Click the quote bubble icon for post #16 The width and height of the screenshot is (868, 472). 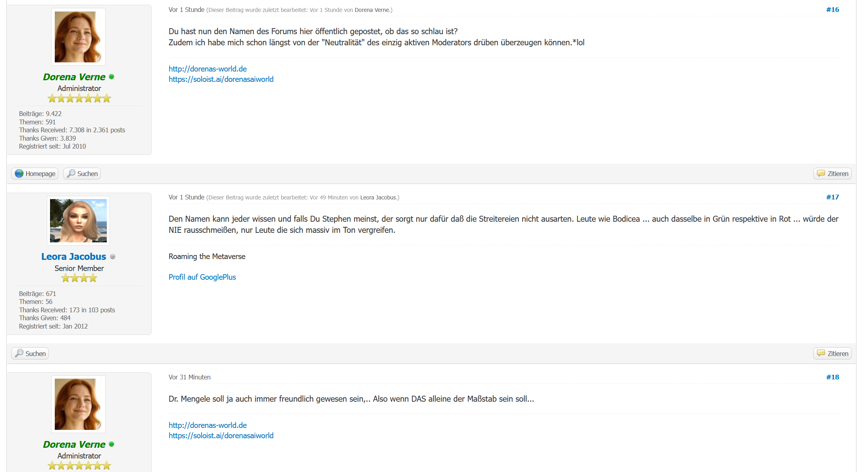tap(821, 174)
